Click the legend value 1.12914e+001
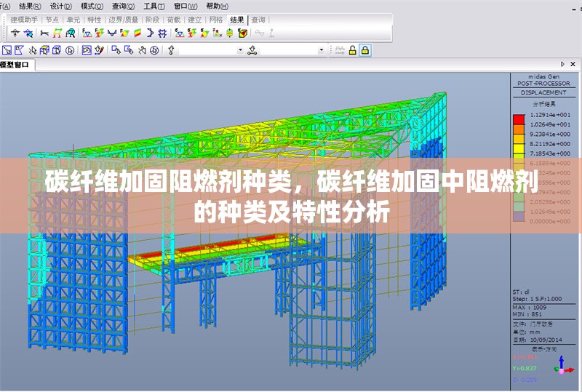582x392 pixels. pyautogui.click(x=550, y=115)
